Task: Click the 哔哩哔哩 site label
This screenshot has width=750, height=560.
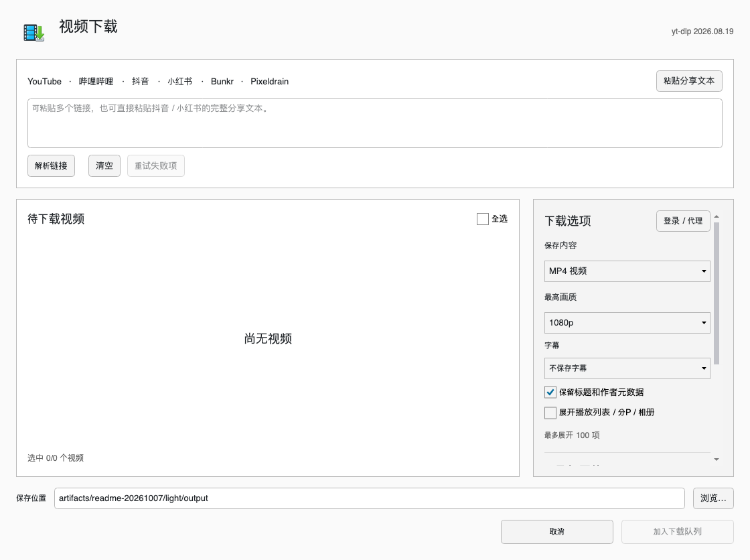Action: point(96,81)
